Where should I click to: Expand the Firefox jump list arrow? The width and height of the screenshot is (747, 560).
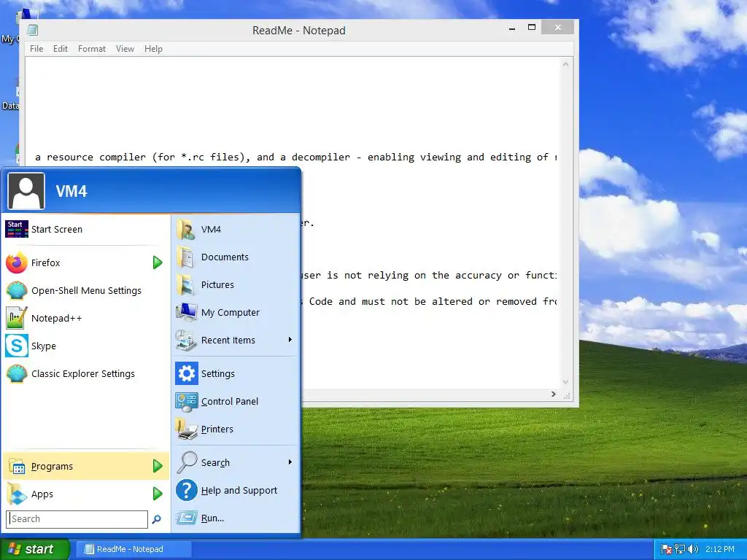tap(158, 262)
